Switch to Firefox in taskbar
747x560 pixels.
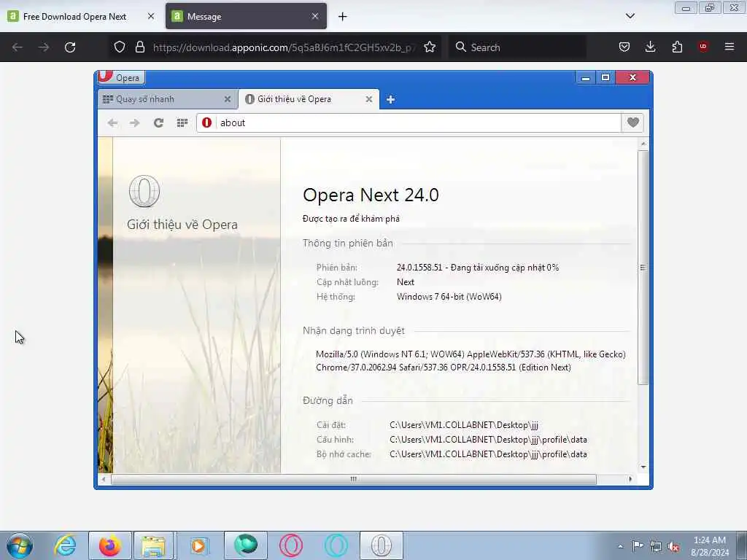pyautogui.click(x=110, y=545)
